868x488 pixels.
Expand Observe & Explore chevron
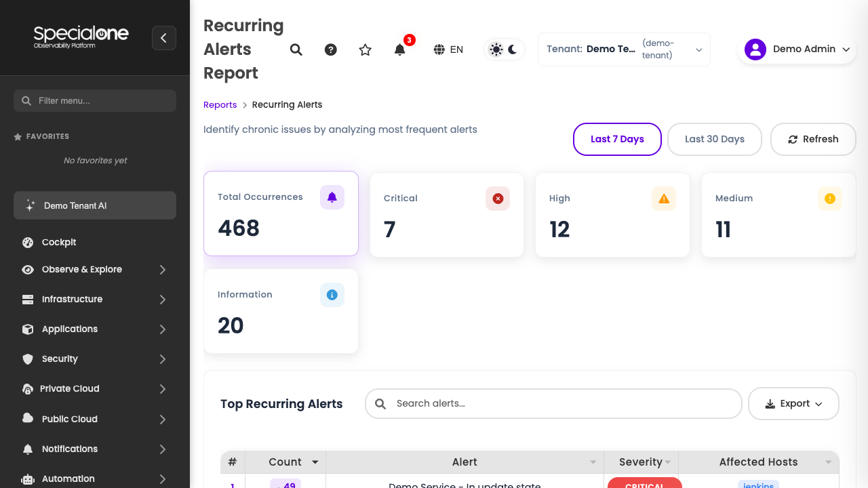click(x=163, y=270)
